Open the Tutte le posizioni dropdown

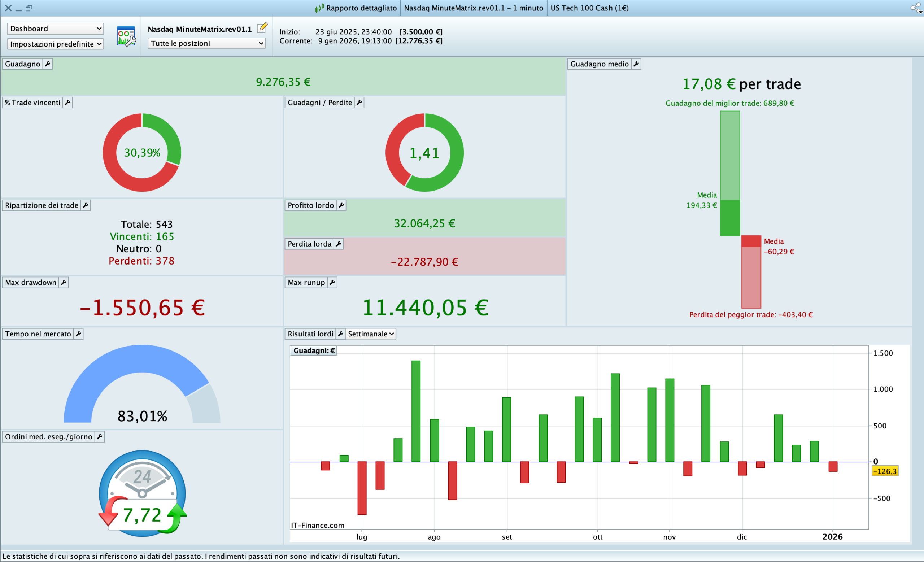(206, 43)
